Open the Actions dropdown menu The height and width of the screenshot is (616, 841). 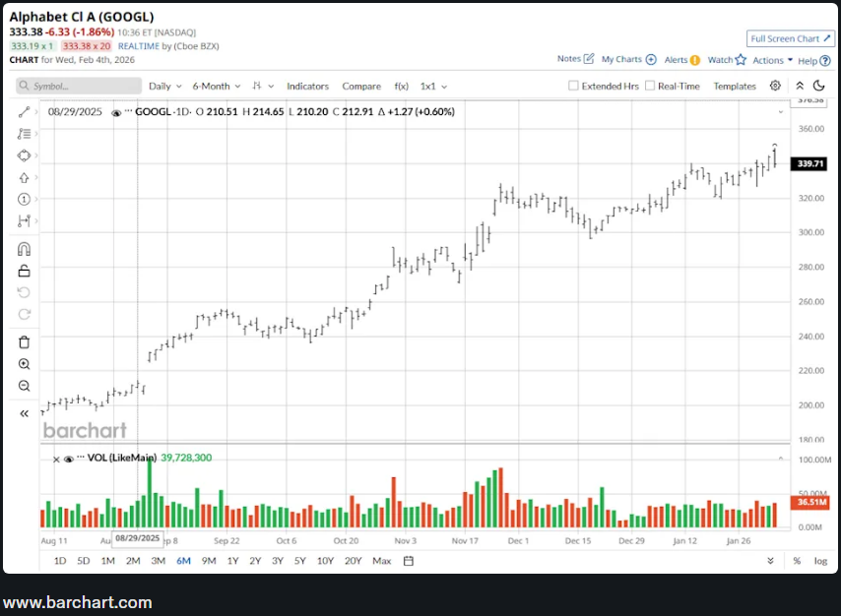772,60
